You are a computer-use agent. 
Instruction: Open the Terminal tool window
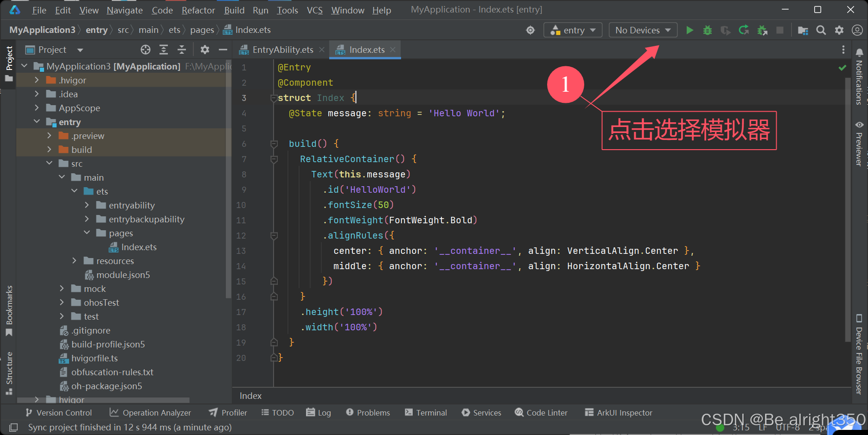426,412
